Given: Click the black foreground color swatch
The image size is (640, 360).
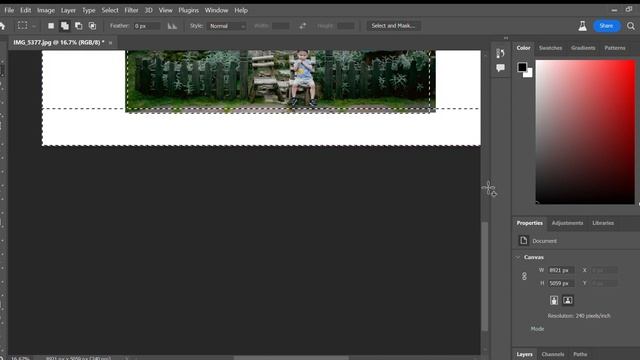Looking at the screenshot, I should 522,67.
